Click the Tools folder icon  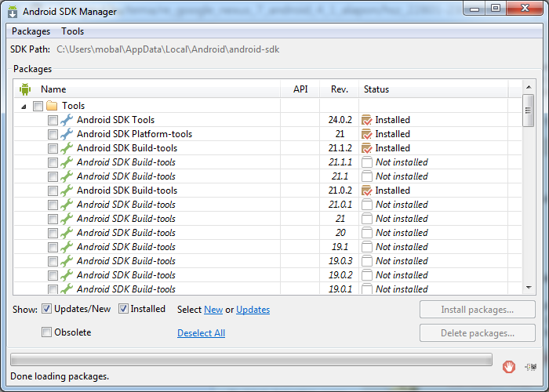pos(52,105)
